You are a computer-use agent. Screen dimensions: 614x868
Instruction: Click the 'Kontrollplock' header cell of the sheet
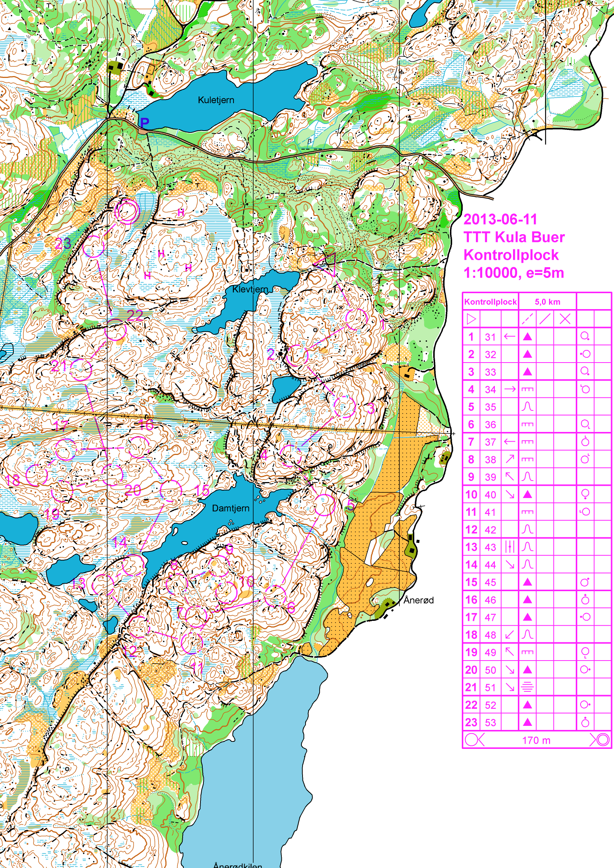tap(490, 302)
